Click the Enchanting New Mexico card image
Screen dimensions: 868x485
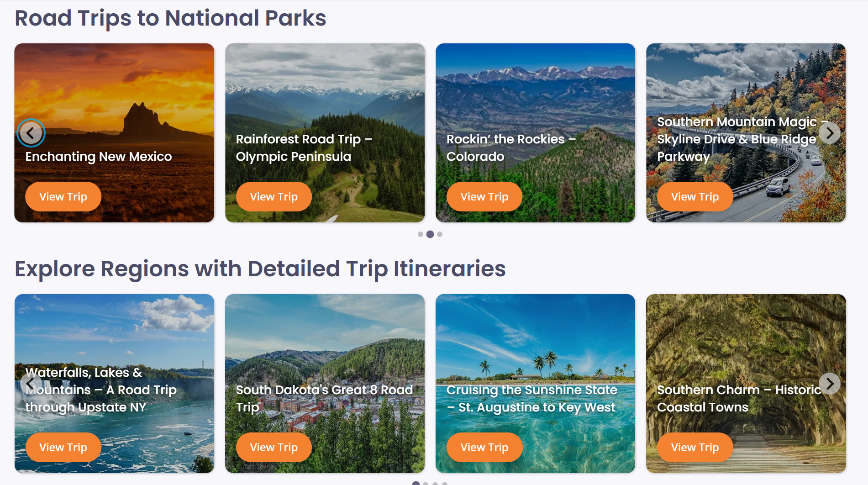114,91
